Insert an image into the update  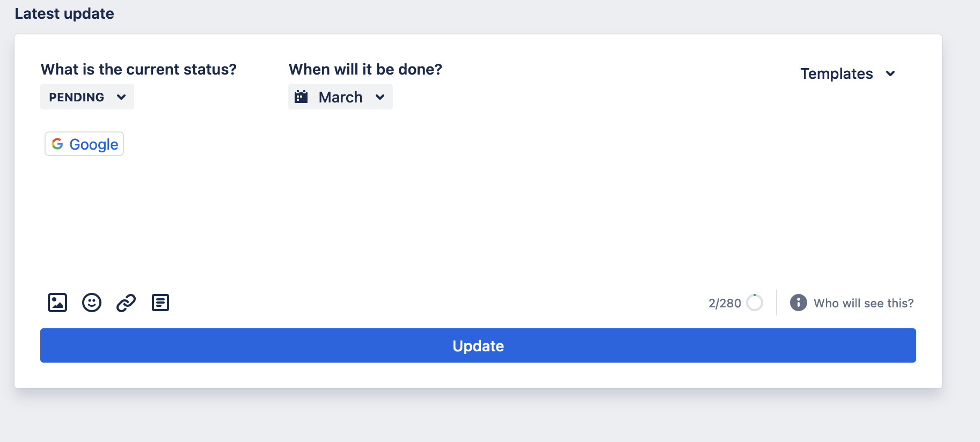57,302
